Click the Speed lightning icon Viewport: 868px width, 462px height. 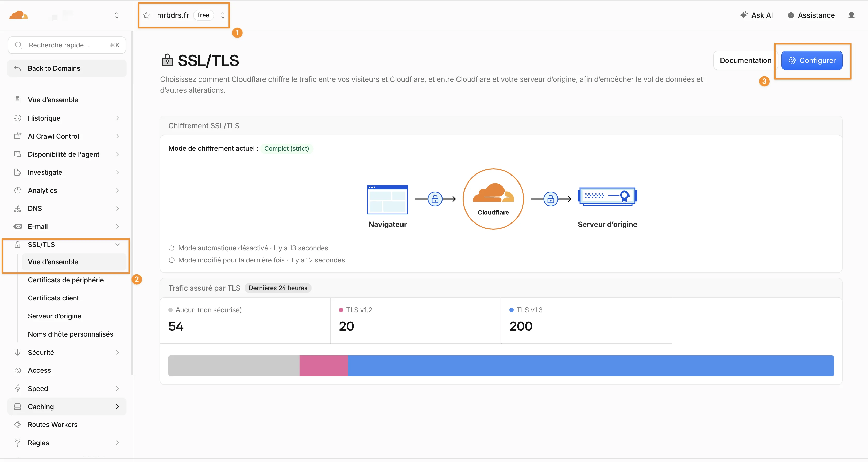click(18, 389)
